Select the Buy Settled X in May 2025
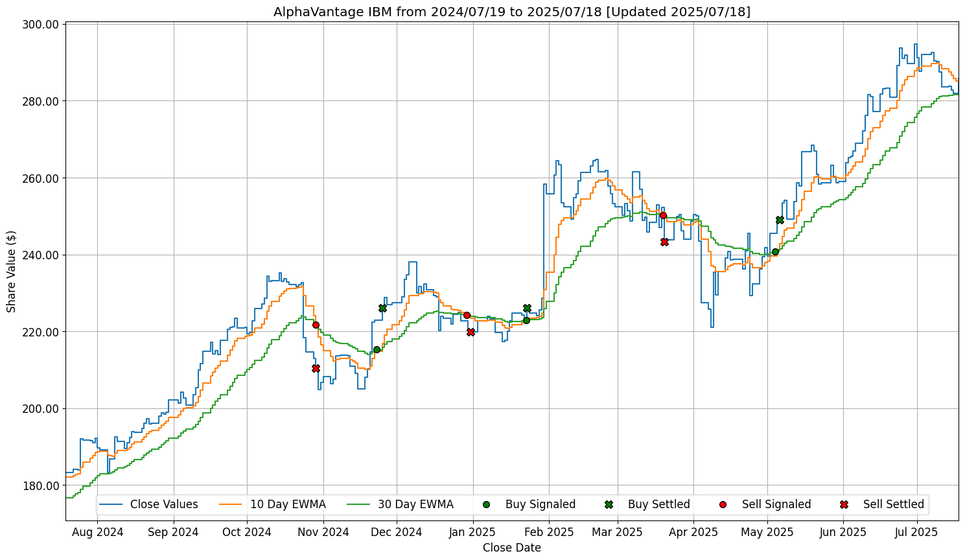The image size is (965, 560). [x=780, y=220]
